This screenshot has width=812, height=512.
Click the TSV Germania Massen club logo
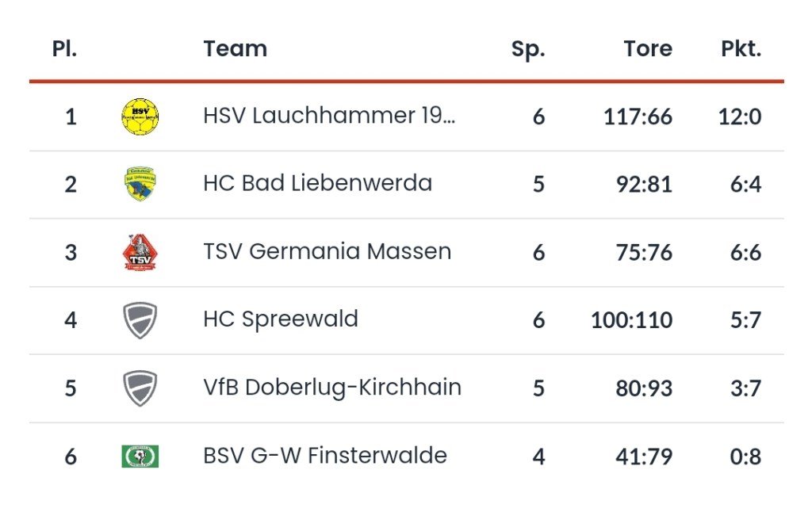[140, 252]
